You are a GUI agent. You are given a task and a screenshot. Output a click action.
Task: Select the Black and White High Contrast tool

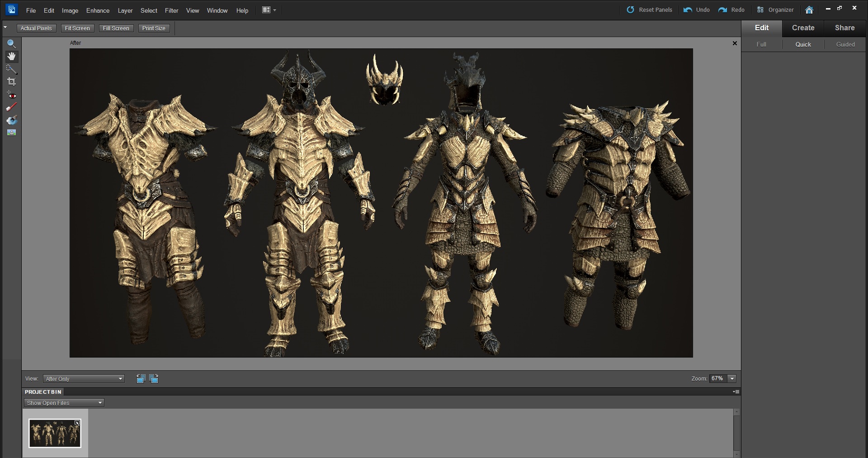coord(11,133)
